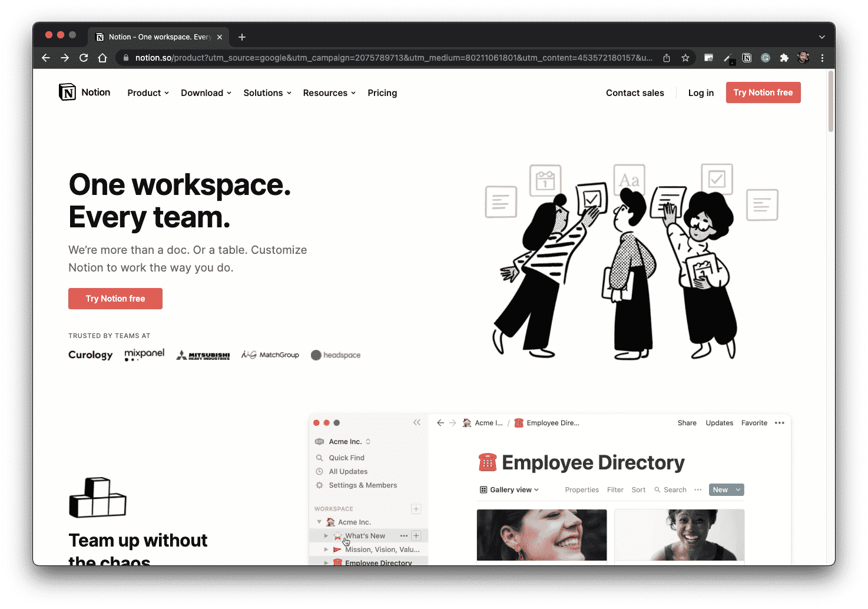This screenshot has height=609, width=868.
Task: Click Try Notion free below headline
Action: 115,299
